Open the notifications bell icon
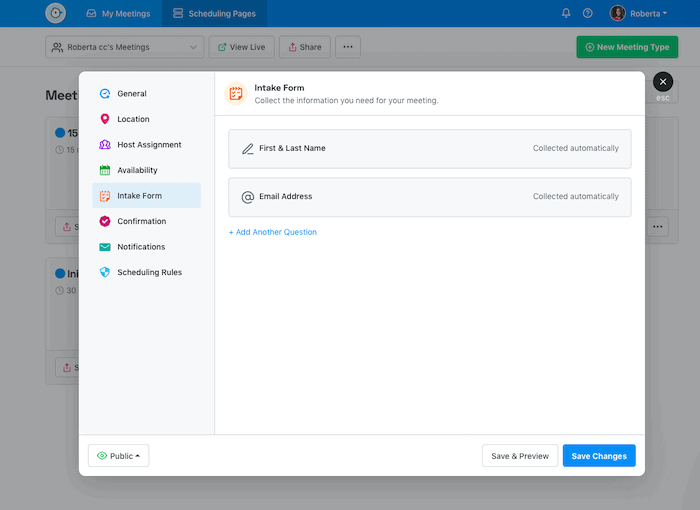The image size is (700, 510). click(566, 13)
